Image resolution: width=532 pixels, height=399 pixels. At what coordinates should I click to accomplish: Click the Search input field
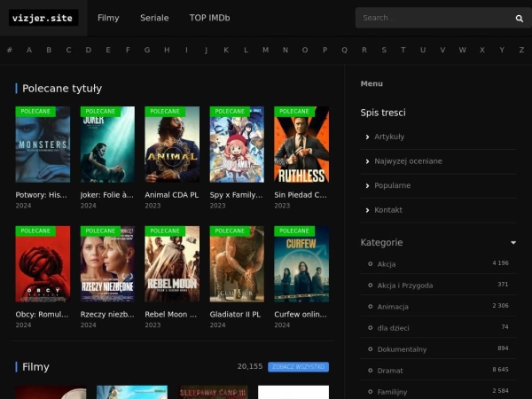point(436,18)
